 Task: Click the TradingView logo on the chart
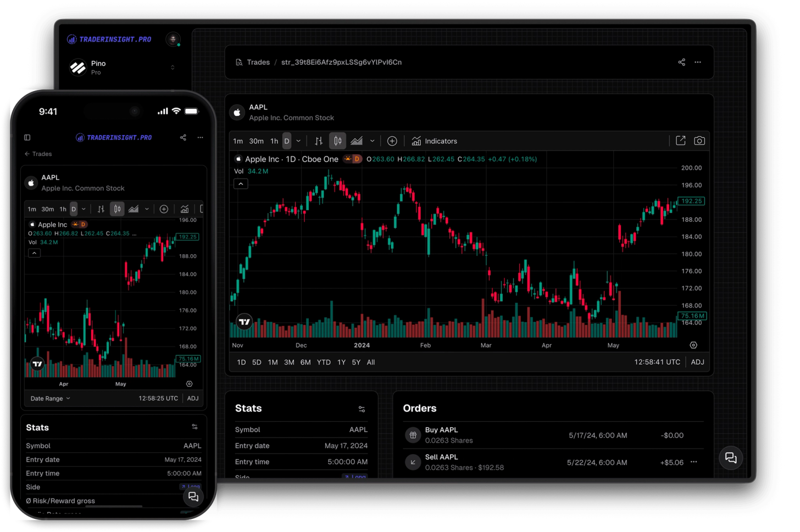tap(244, 321)
